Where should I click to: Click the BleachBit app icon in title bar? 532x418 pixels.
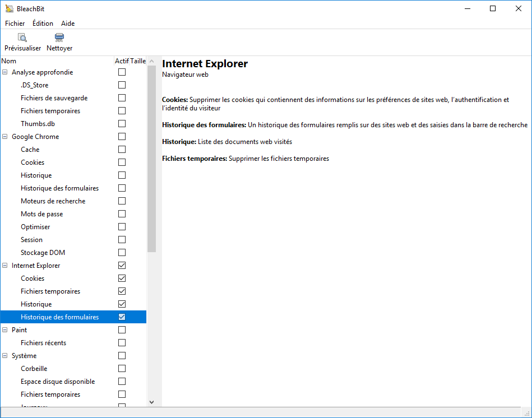pos(10,9)
